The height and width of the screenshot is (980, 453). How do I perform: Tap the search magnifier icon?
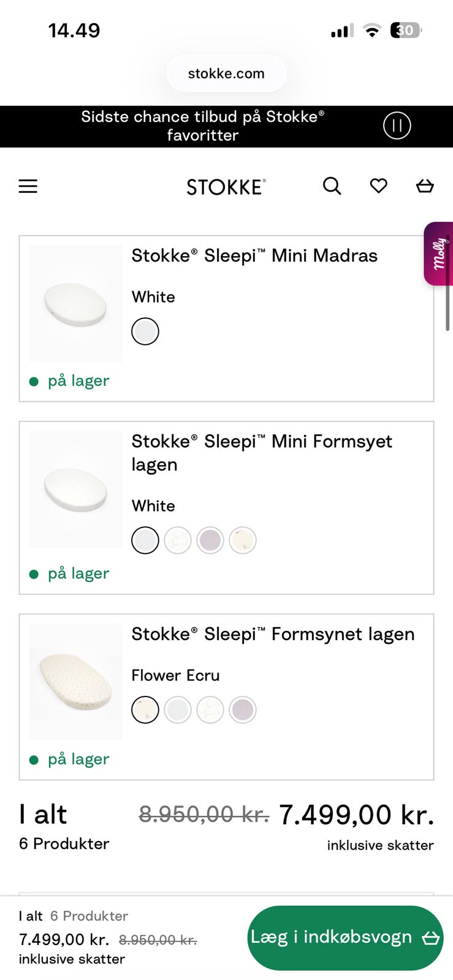coord(332,186)
